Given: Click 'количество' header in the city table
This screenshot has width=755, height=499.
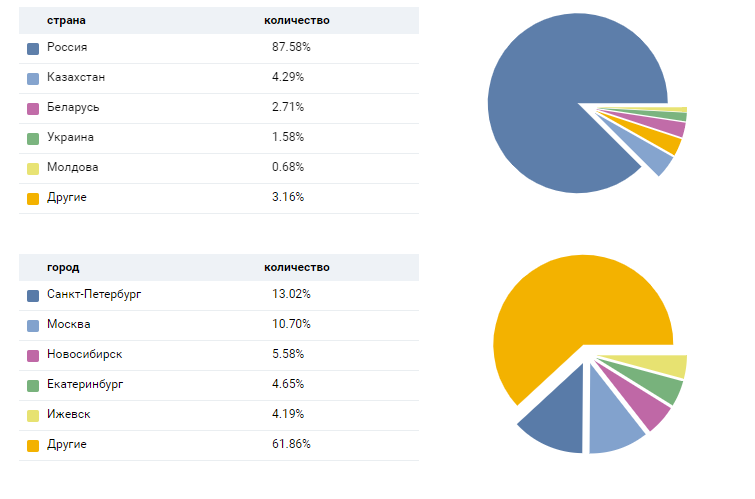Looking at the screenshot, I should click(296, 267).
